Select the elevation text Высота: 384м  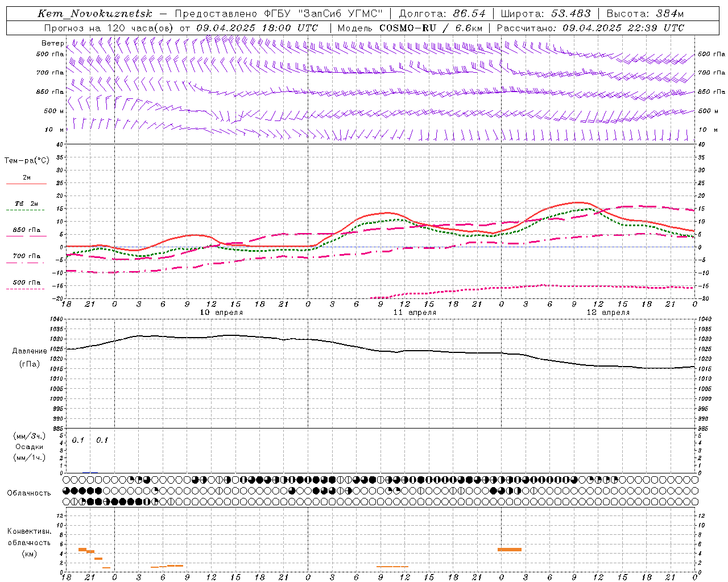pos(645,14)
